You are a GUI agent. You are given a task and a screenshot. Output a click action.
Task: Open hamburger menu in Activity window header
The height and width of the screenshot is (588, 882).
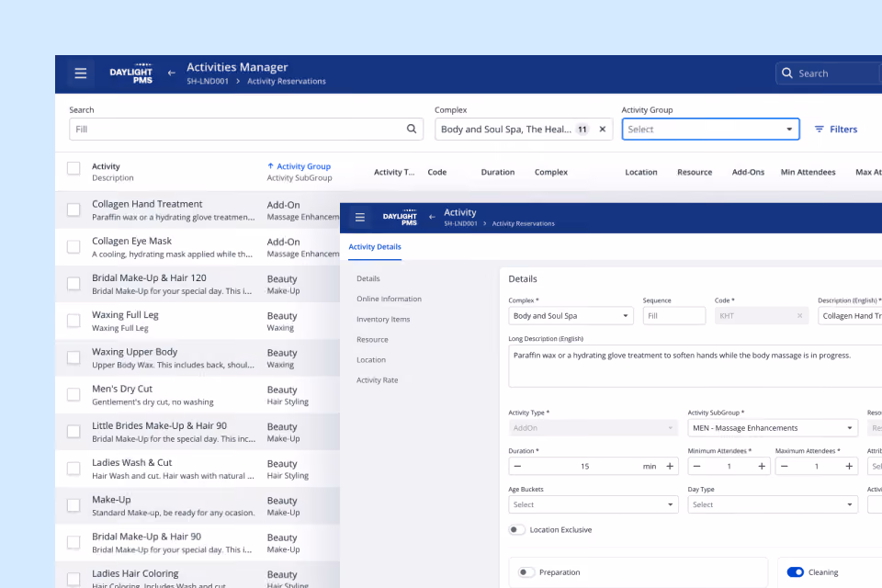(x=360, y=217)
